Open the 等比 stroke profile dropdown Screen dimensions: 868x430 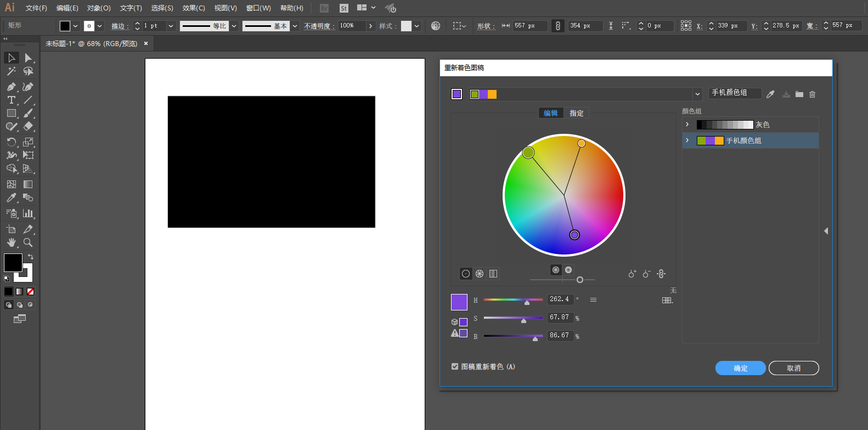tap(234, 26)
